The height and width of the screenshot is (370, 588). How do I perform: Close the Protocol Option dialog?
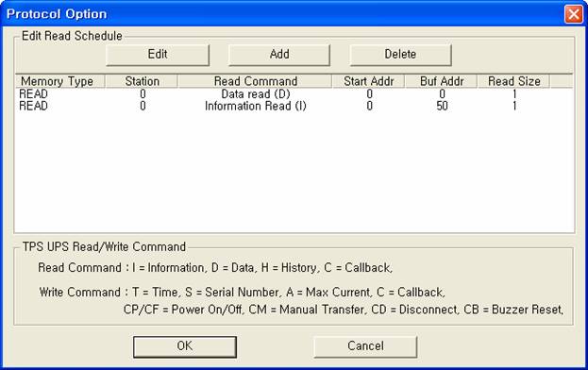[x=574, y=14]
